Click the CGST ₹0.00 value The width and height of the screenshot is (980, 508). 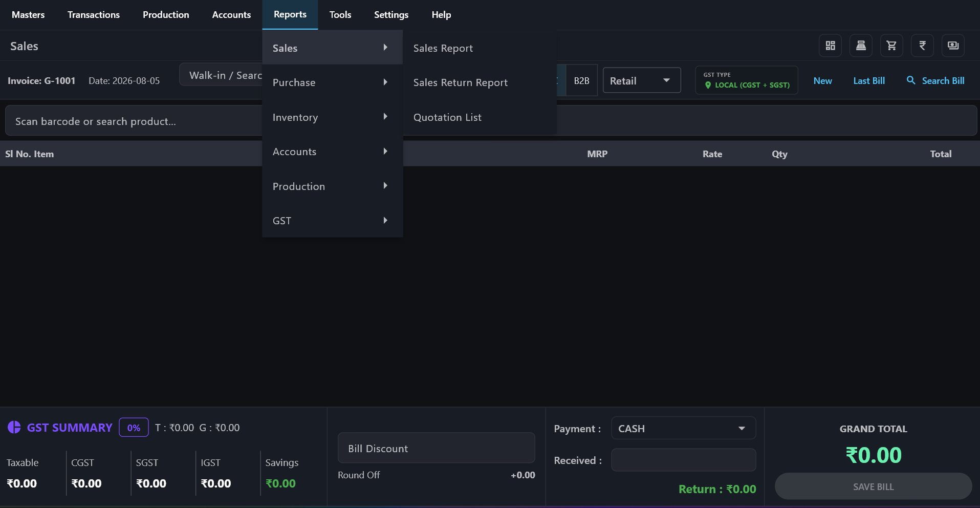86,483
